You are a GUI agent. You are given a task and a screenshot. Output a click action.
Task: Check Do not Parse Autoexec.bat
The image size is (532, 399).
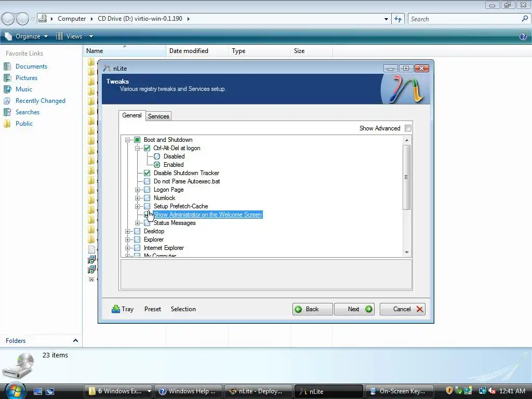[x=147, y=181]
